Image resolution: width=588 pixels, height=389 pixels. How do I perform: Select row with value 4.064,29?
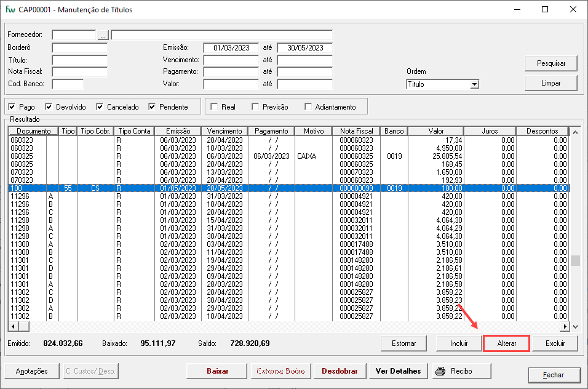tap(289, 228)
